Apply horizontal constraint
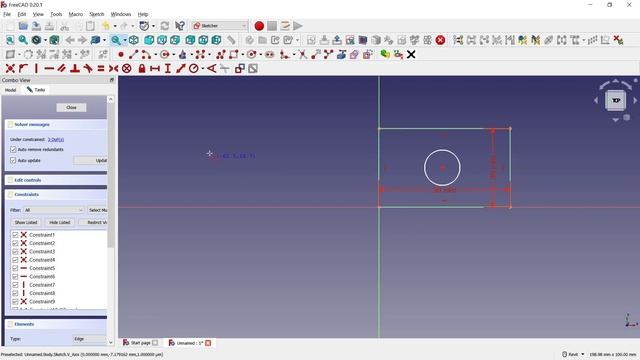This screenshot has height=360, width=640. pos(49,69)
